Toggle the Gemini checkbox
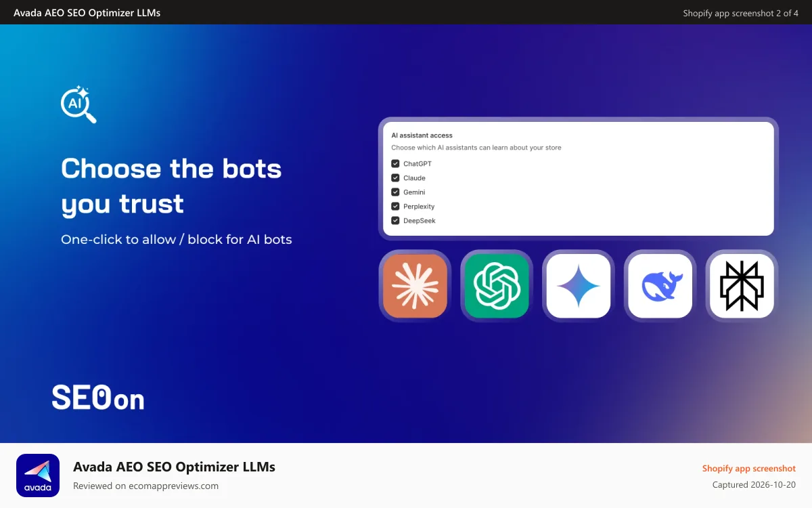This screenshot has height=508, width=812. click(x=395, y=192)
